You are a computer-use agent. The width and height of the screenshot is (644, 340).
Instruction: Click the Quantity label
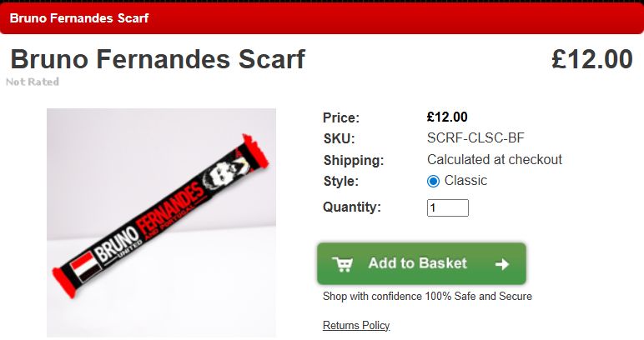pos(352,207)
